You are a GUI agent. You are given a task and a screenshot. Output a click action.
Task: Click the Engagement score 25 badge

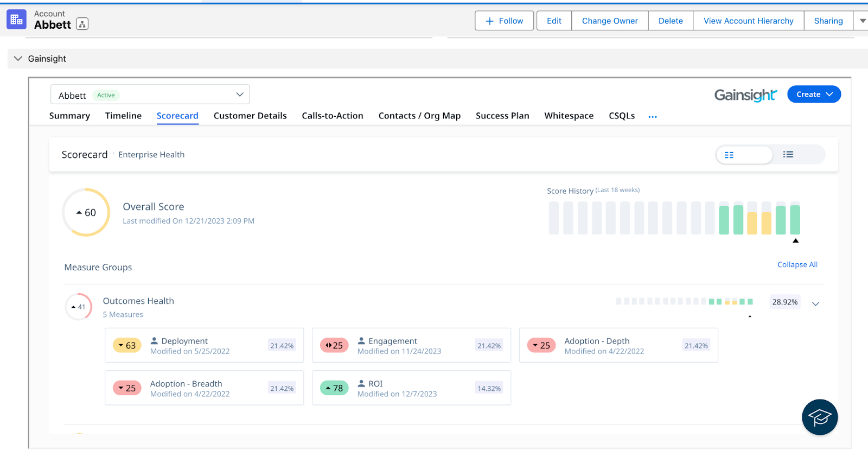[x=334, y=345]
